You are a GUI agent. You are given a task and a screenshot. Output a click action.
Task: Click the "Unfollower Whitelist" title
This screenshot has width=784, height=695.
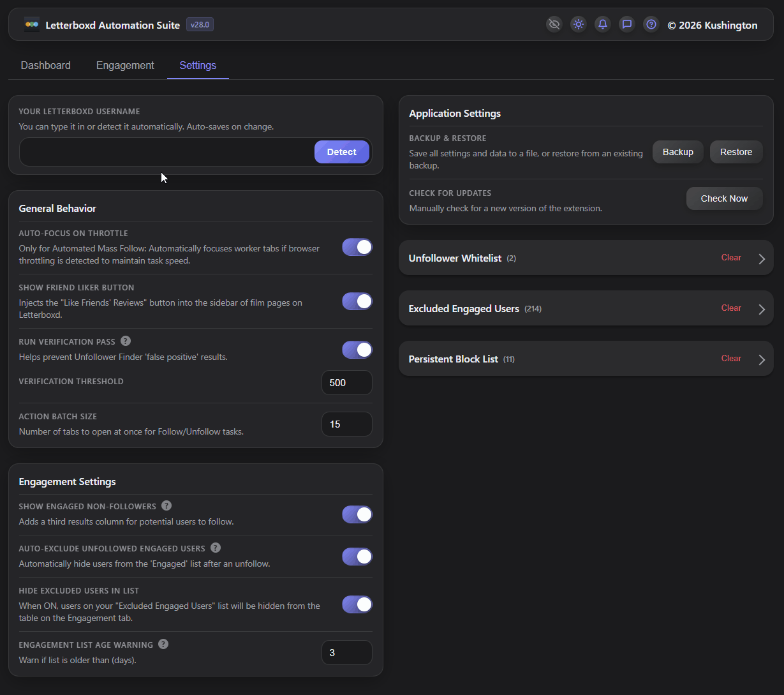(455, 258)
